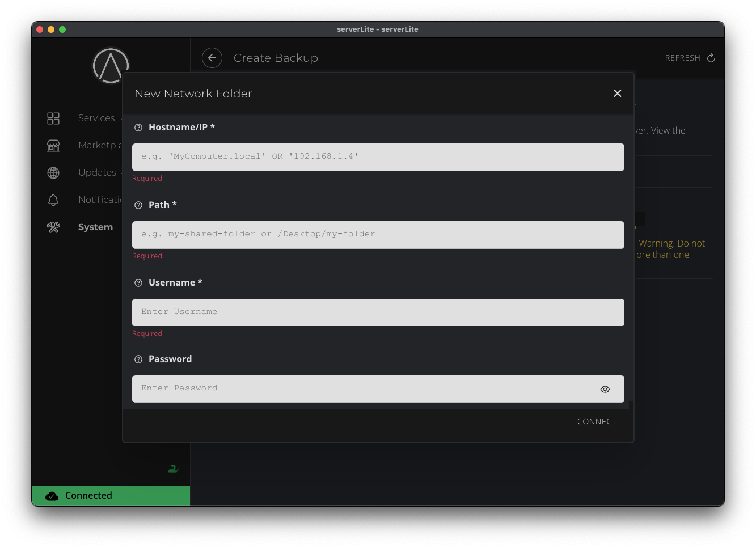Open the Marketplace sidebar item
The width and height of the screenshot is (756, 548).
click(100, 145)
